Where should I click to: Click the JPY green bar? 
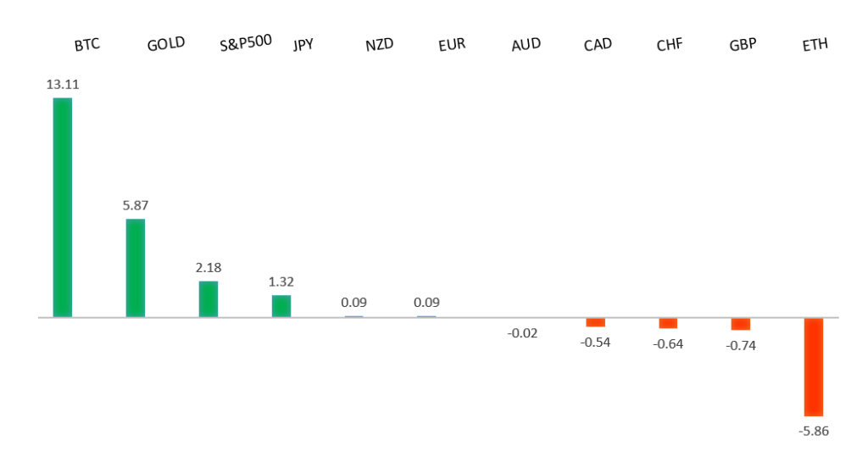(x=281, y=306)
